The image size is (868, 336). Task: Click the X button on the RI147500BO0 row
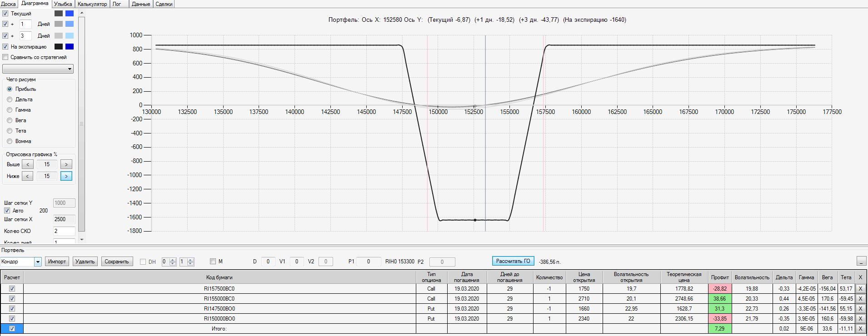pyautogui.click(x=860, y=309)
